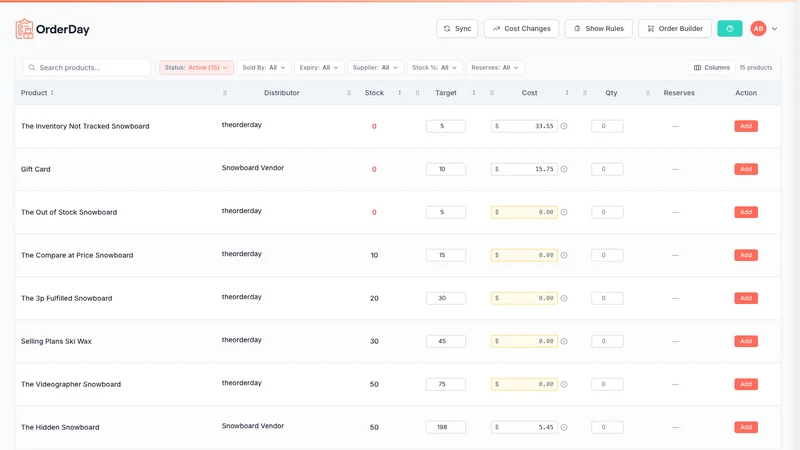Focus the Search products field
800x450 pixels.
[x=87, y=67]
